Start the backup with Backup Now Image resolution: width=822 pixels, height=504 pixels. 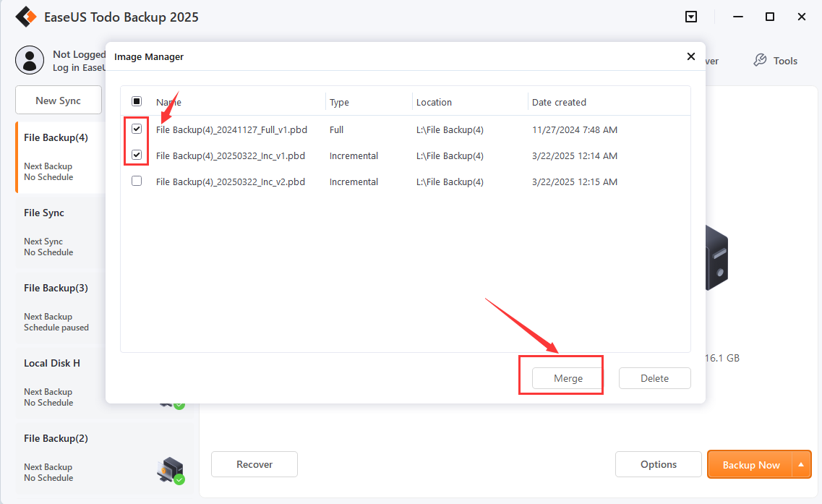point(750,465)
